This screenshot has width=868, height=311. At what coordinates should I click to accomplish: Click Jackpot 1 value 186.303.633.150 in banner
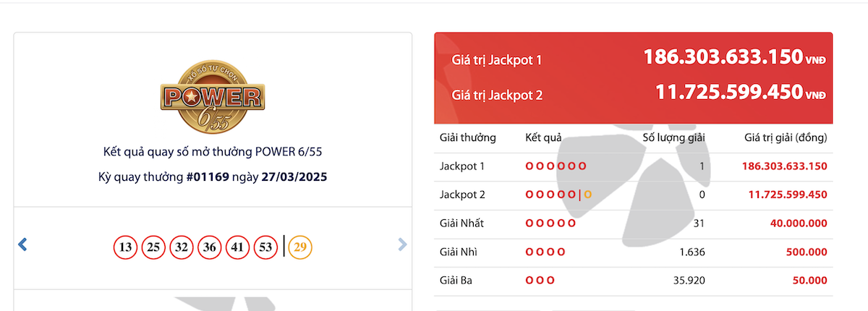723,57
